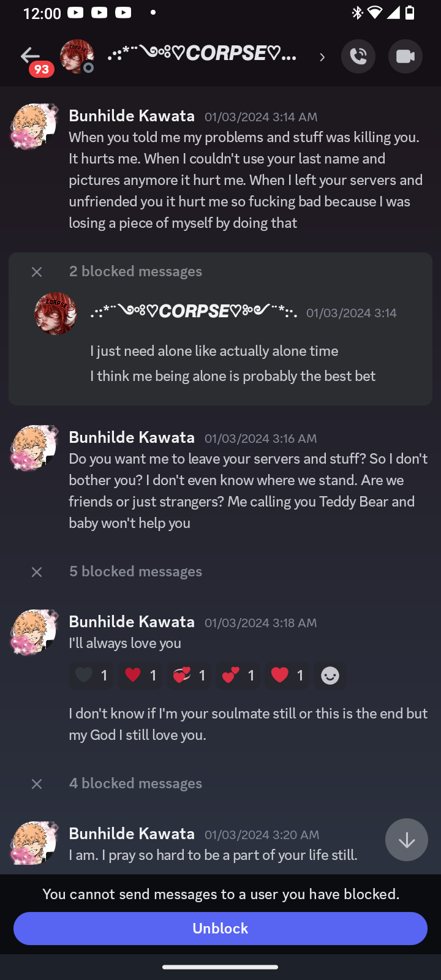Expand the channel name chevron in header

coord(322,57)
